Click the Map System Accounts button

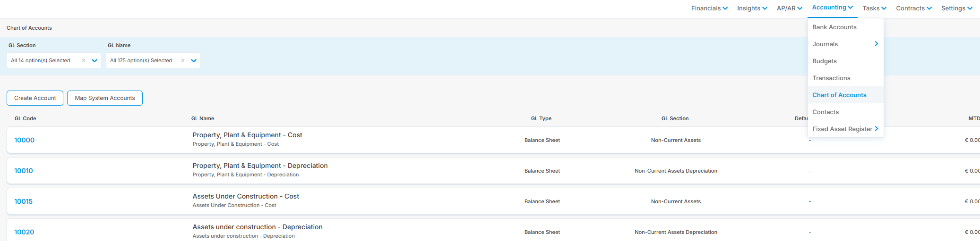tap(105, 98)
